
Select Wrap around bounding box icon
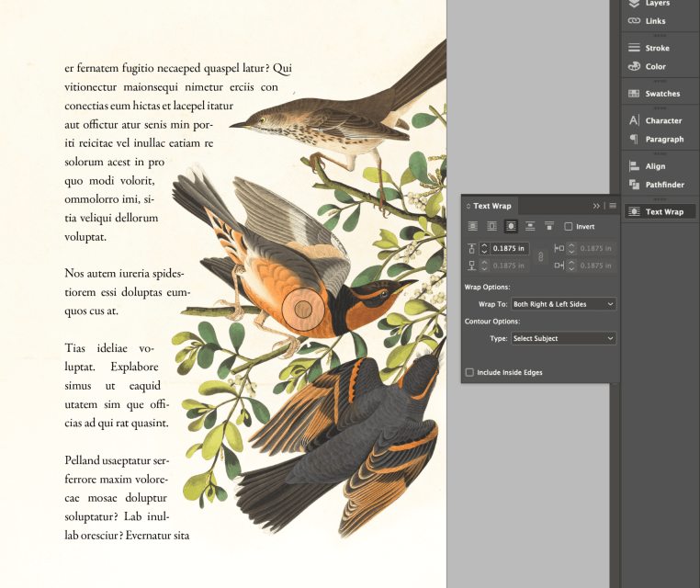[x=491, y=226]
